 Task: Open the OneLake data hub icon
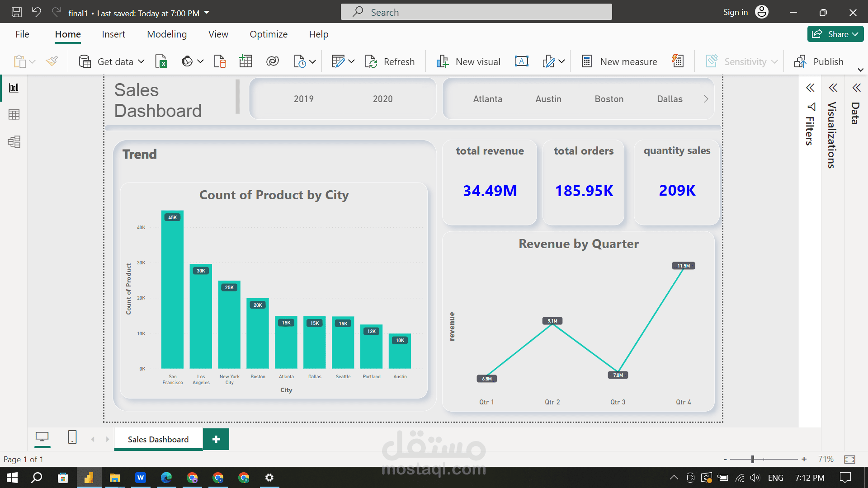tap(187, 61)
